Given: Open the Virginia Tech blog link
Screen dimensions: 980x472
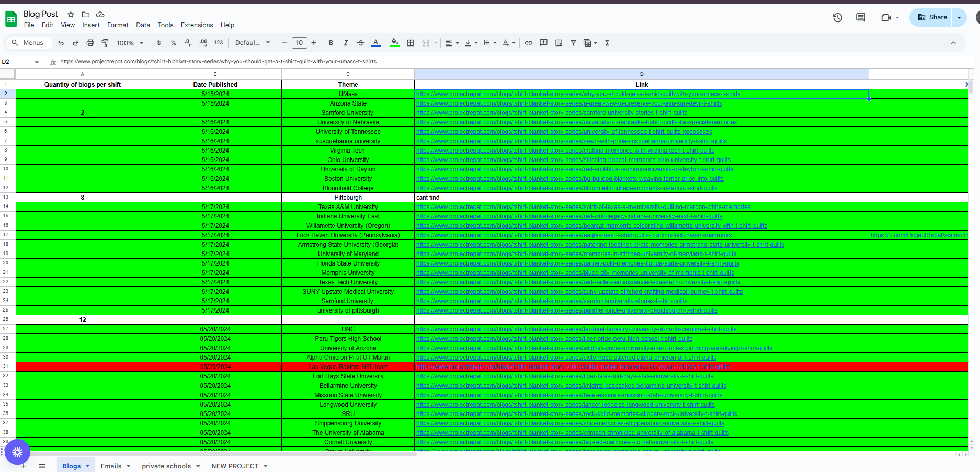Looking at the screenshot, I should tap(565, 151).
